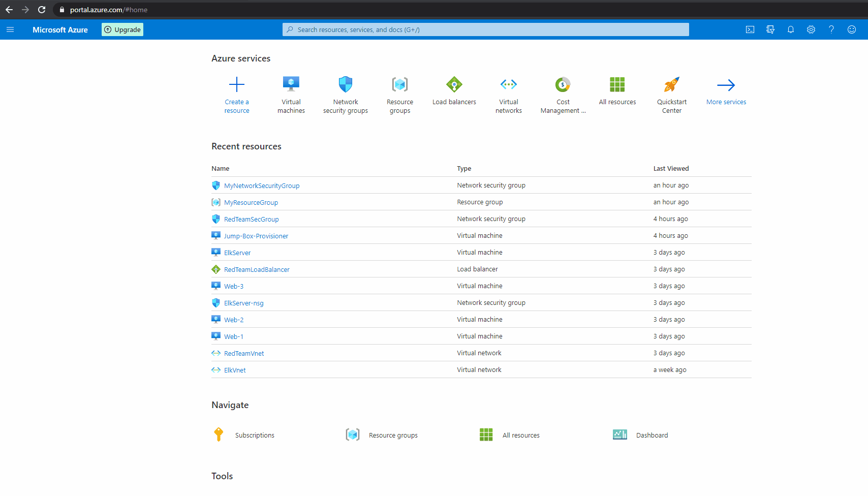Click the More services text link
This screenshot has width=868, height=496.
(x=726, y=102)
